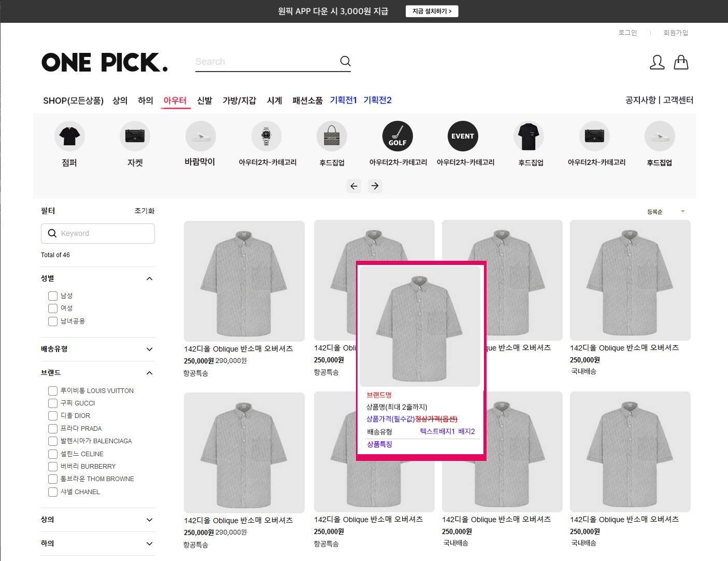The width and height of the screenshot is (728, 561).
Task: Click the Keyword filter search icon
Action: [52, 233]
